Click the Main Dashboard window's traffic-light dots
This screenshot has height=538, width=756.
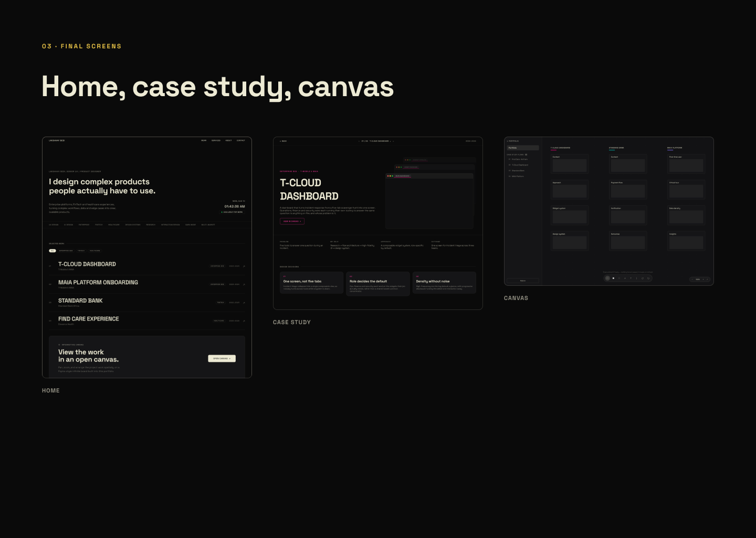[x=390, y=176]
